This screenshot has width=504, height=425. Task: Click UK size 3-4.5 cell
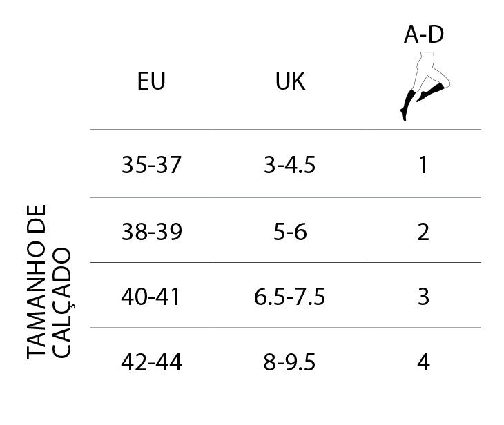pyautogui.click(x=289, y=165)
